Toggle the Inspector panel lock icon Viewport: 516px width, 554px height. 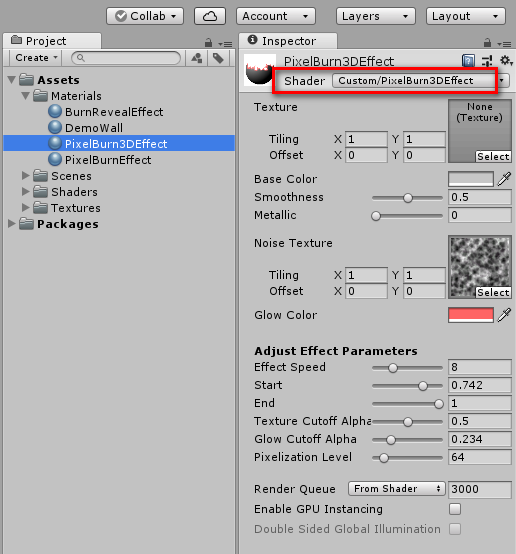tap(487, 43)
